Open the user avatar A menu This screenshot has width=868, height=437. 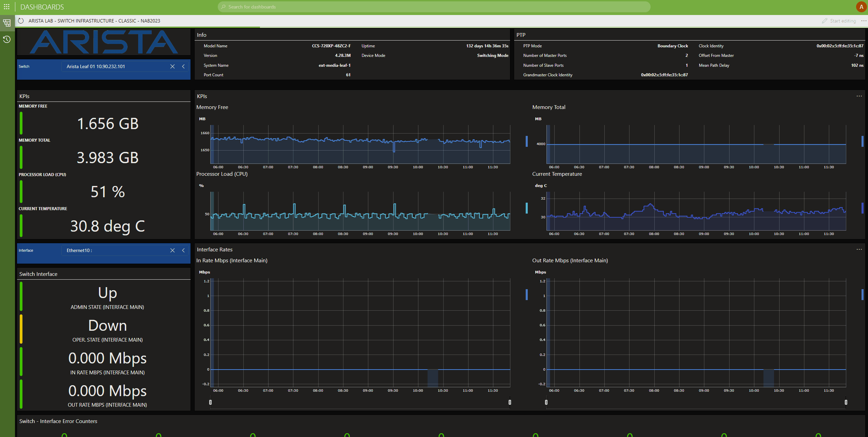point(861,7)
